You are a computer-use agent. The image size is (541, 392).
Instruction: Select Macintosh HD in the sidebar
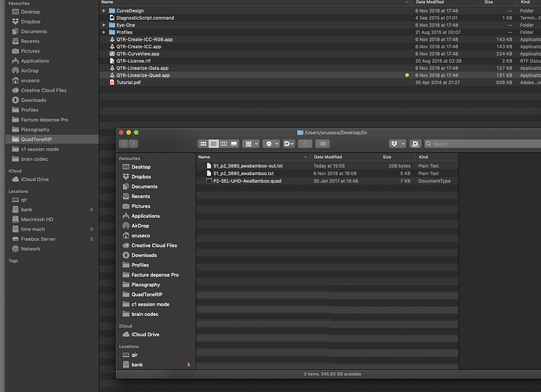click(x=38, y=220)
